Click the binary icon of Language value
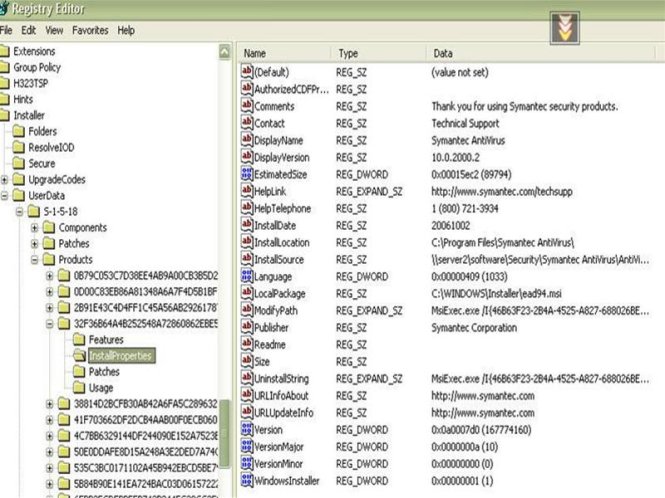This screenshot has height=498, width=665. (247, 276)
